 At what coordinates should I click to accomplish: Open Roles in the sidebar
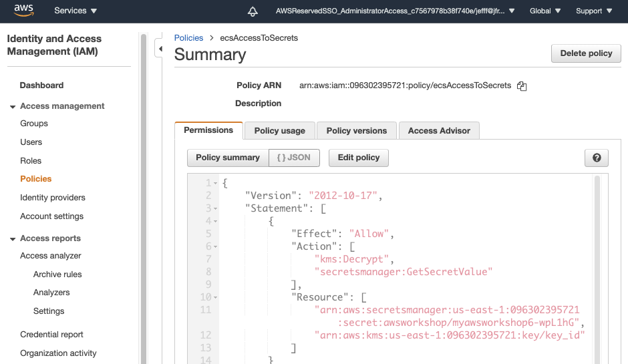click(31, 161)
